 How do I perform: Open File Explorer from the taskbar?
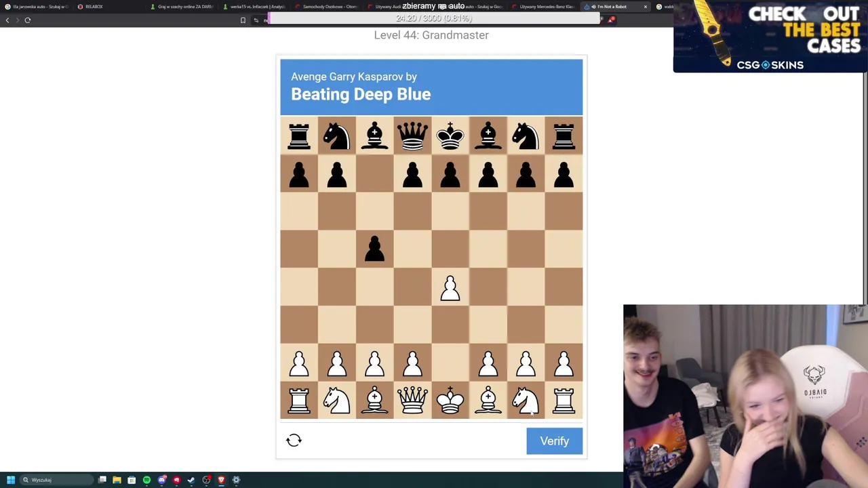117,480
